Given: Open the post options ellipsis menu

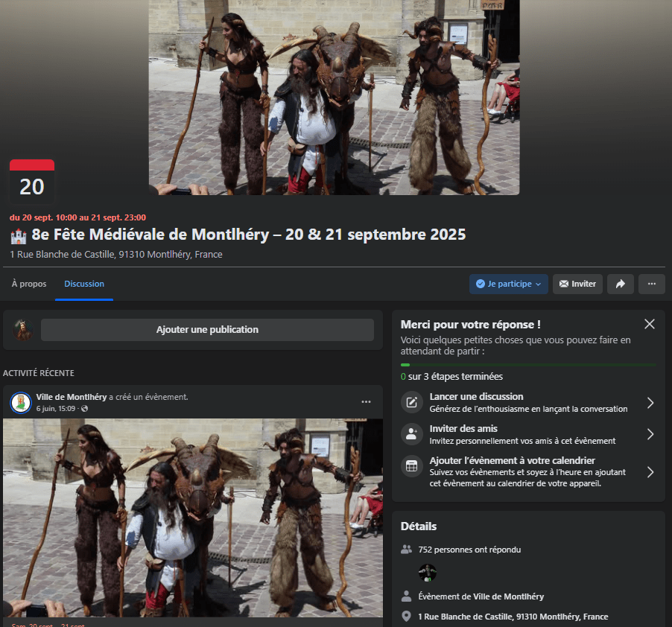Looking at the screenshot, I should tap(366, 401).
